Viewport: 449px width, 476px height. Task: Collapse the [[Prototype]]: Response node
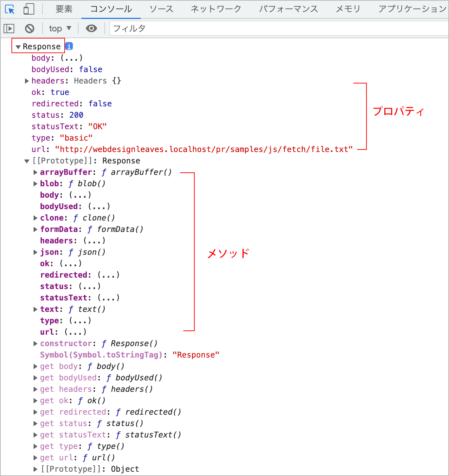pyautogui.click(x=27, y=161)
